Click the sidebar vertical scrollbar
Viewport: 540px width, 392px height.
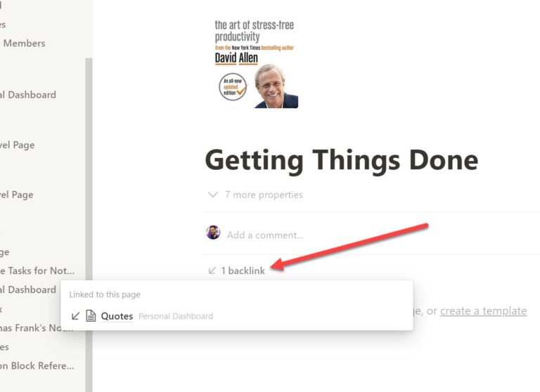pos(89,225)
